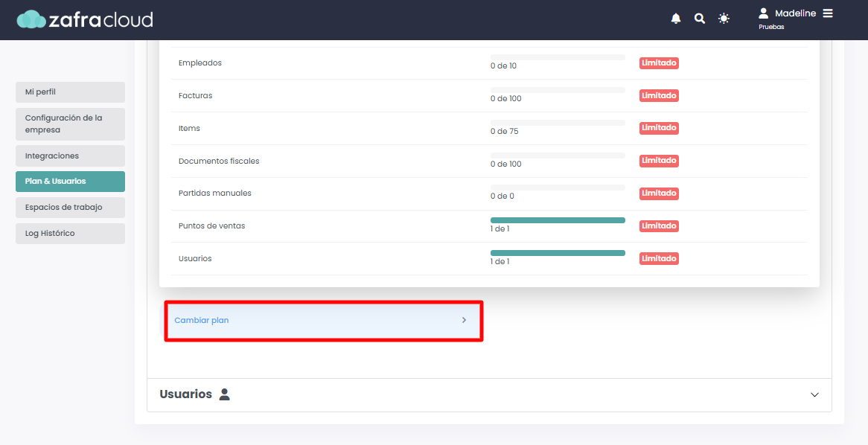Open the hamburger menu icon
This screenshot has height=445, width=868.
(828, 13)
